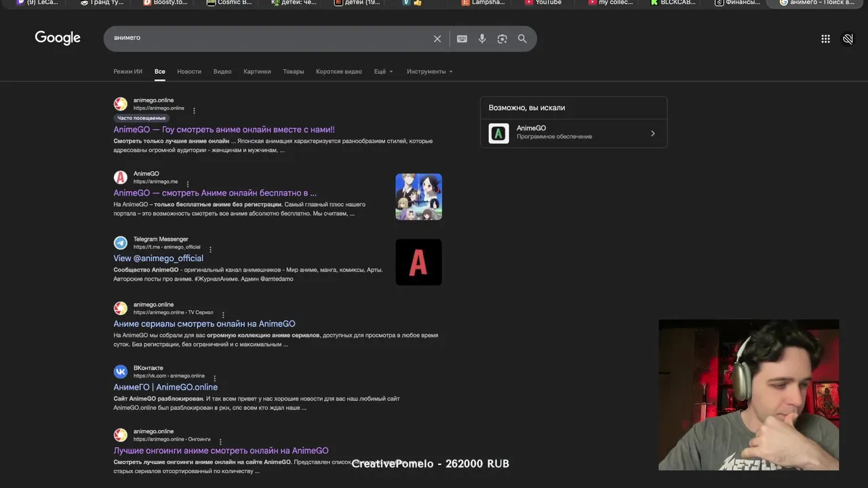Switch to the Картинки tab

click(x=257, y=71)
